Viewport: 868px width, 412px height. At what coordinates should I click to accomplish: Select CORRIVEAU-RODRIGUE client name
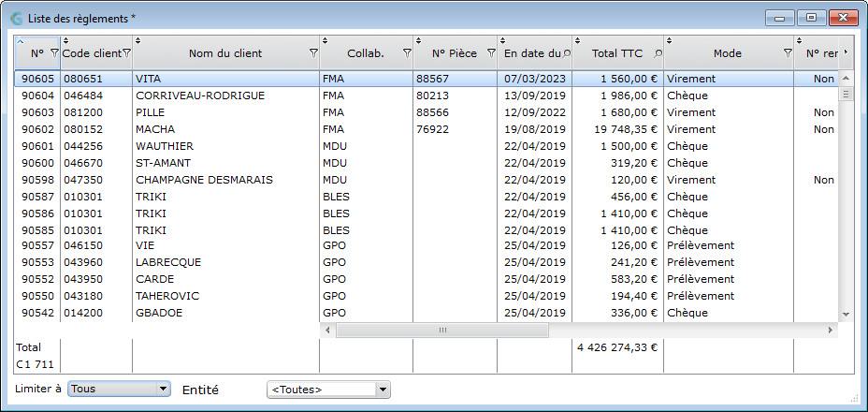[200, 96]
